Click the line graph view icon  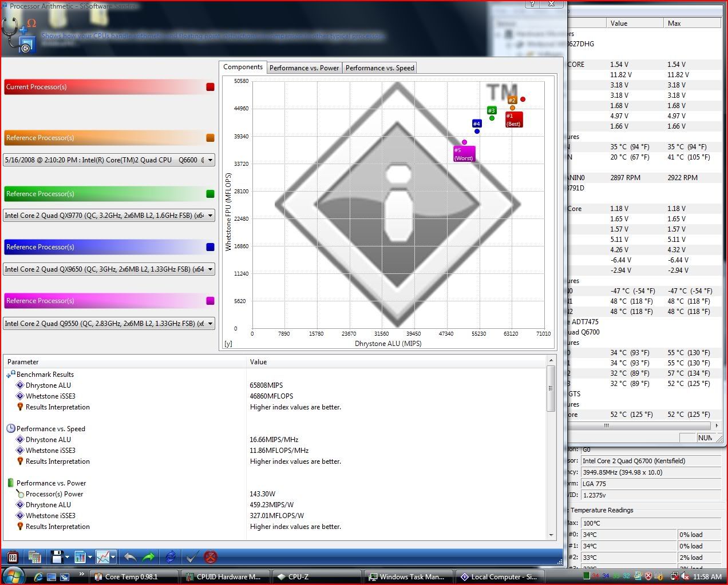click(102, 556)
